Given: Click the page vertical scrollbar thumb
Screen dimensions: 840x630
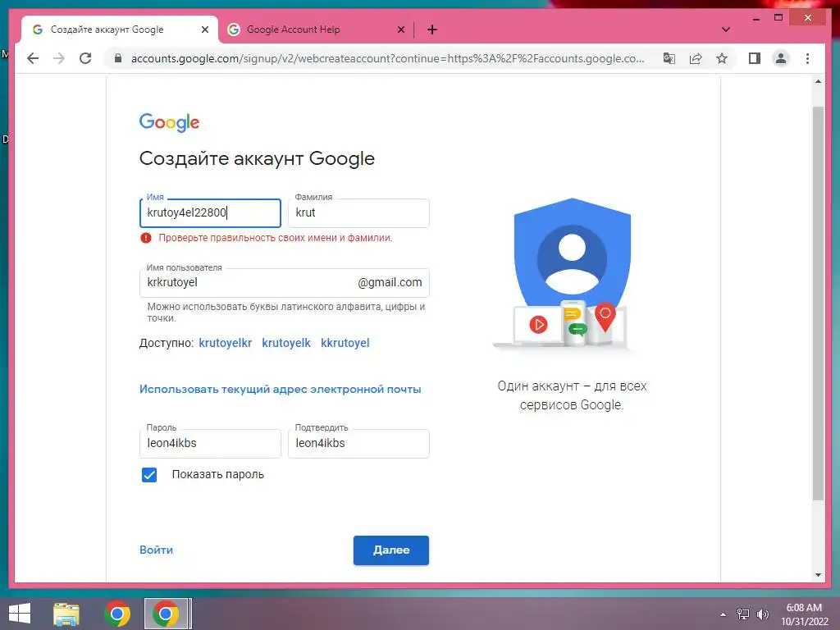Looking at the screenshot, I should click(818, 304).
